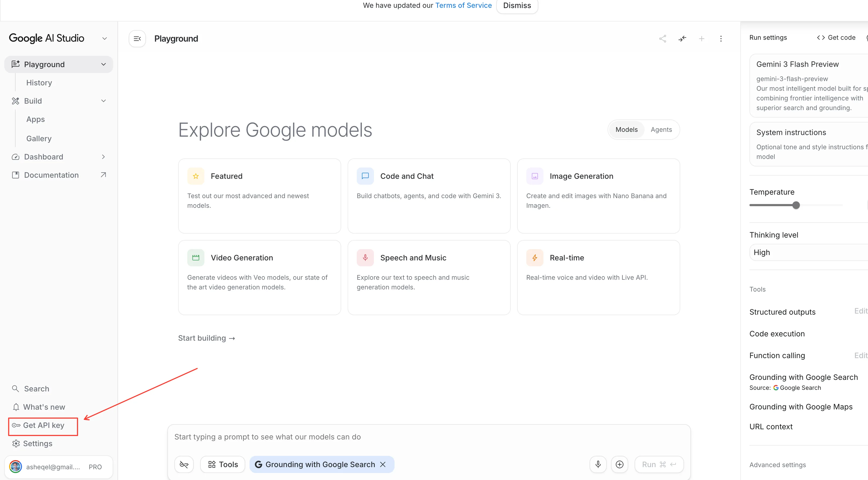868x480 pixels.
Task: Remove the Grounding with Google Search chip
Action: pos(383,464)
